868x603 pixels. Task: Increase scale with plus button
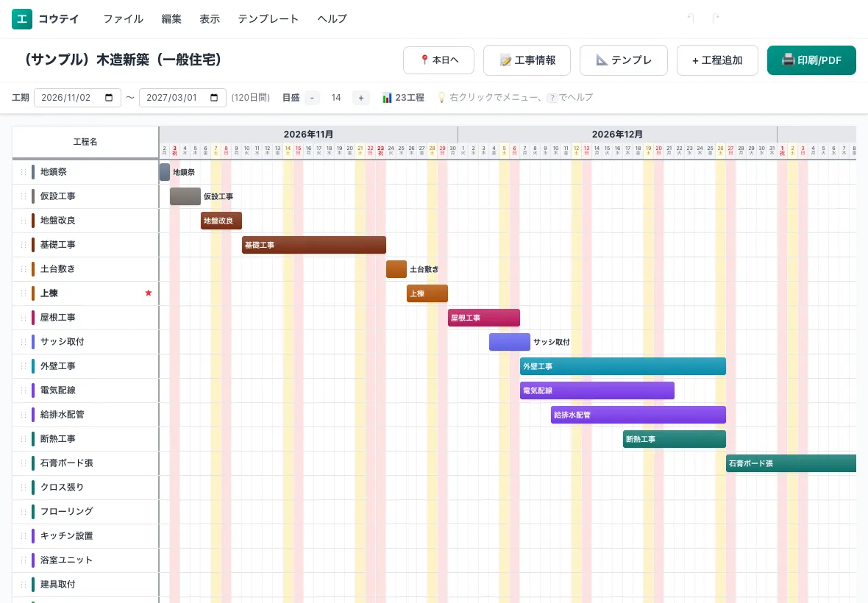[361, 98]
